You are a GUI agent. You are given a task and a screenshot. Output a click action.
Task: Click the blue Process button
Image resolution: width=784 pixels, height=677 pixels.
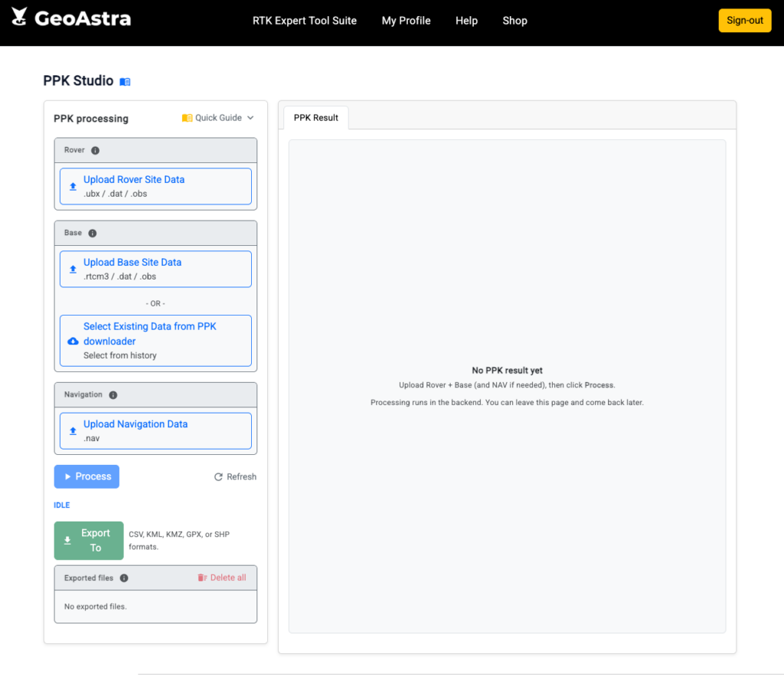point(87,476)
